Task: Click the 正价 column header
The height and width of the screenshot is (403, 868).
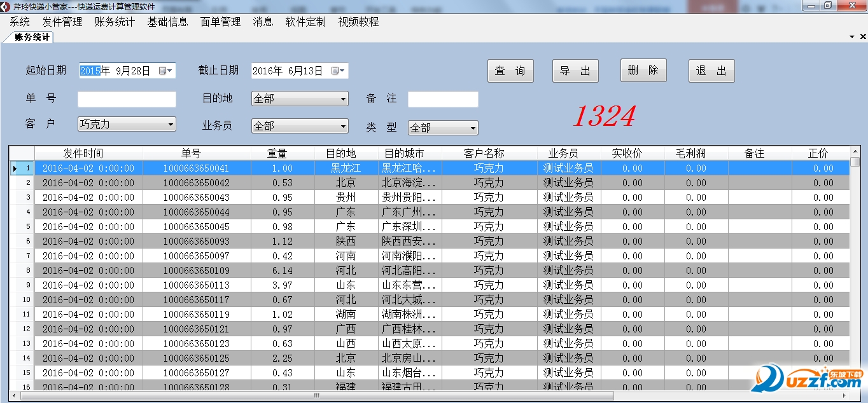Action: pyautogui.click(x=821, y=153)
